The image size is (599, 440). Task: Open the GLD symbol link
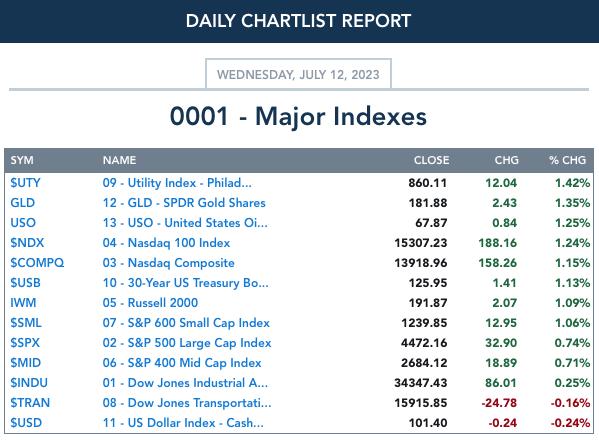[23, 203]
